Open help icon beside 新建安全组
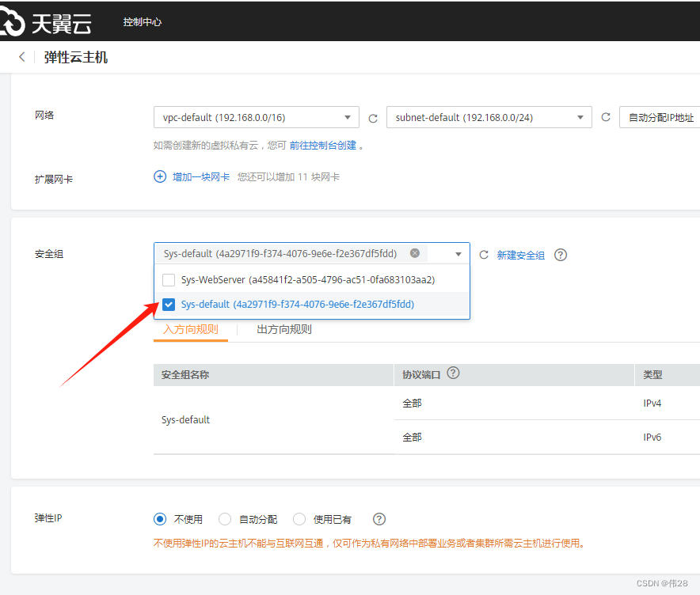 [561, 255]
